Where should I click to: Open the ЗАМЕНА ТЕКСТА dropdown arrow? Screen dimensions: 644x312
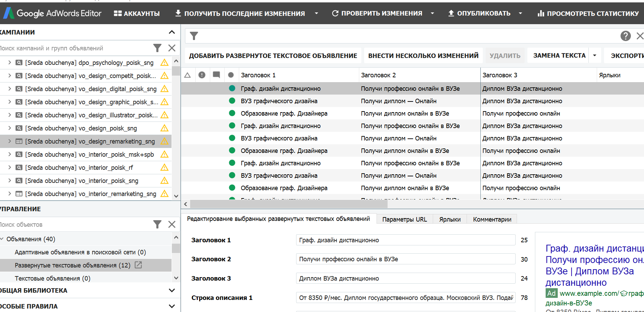594,55
